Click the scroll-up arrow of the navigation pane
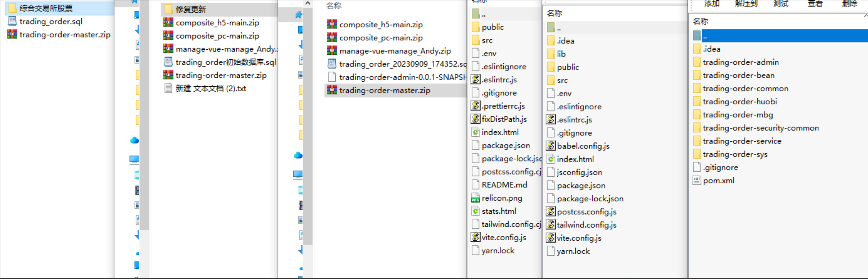This screenshot has width=868, height=279. [308, 3]
